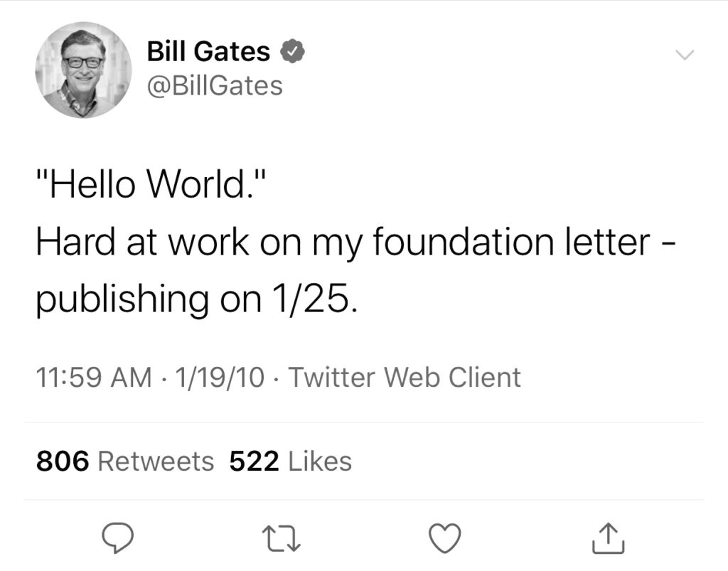Open the @BillGates handle link
Screen dimensions: 728x571
click(214, 86)
